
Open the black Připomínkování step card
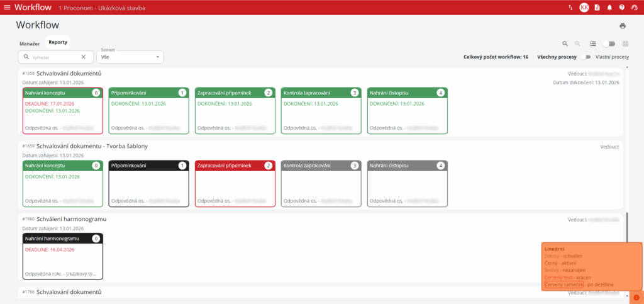[148, 183]
